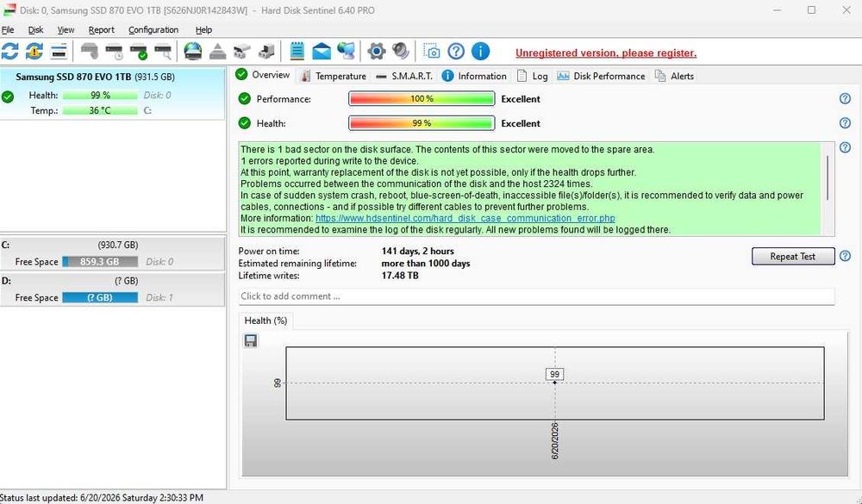Screen dimensions: 862x504
Task: Click the blue window panel toolbar icon
Action: 59,52
